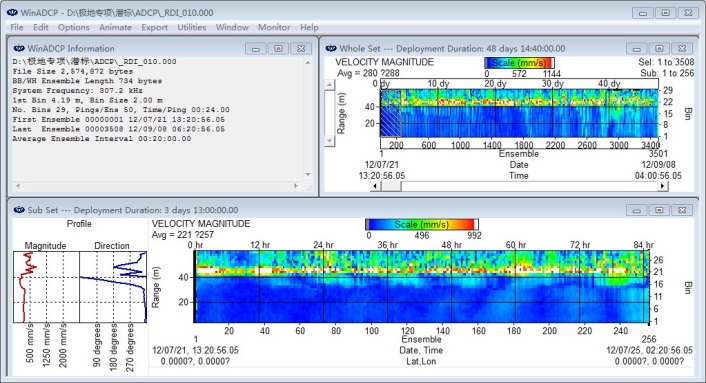Click the Sub Set end date '12/07/25, 02:20:56.05'

pos(649,350)
